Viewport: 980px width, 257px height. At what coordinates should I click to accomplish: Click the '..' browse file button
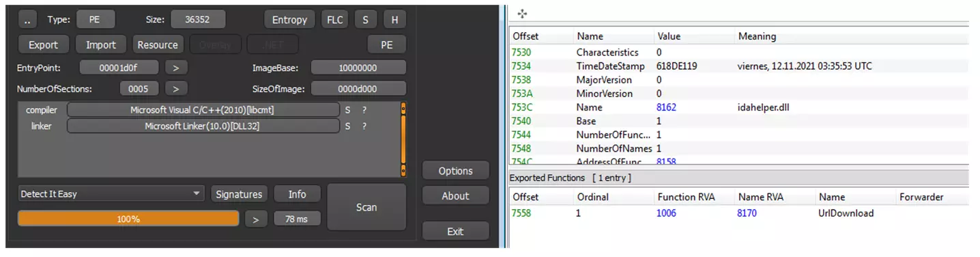[x=27, y=20]
